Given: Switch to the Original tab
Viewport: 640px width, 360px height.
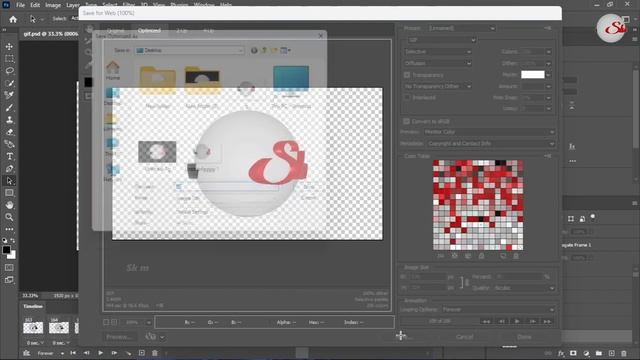Looking at the screenshot, I should (116, 31).
